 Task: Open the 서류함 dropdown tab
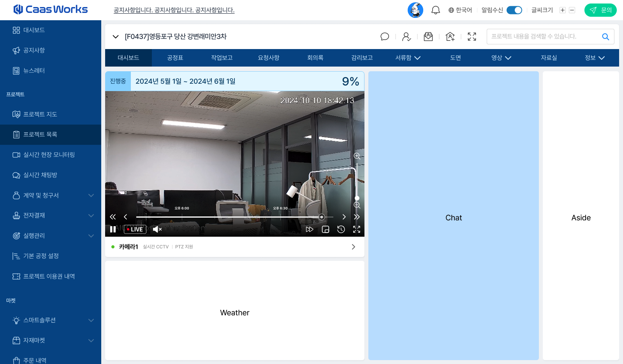408,58
